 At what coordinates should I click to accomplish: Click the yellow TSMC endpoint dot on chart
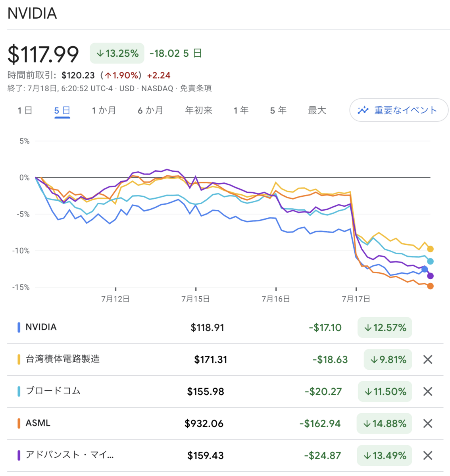click(x=430, y=249)
